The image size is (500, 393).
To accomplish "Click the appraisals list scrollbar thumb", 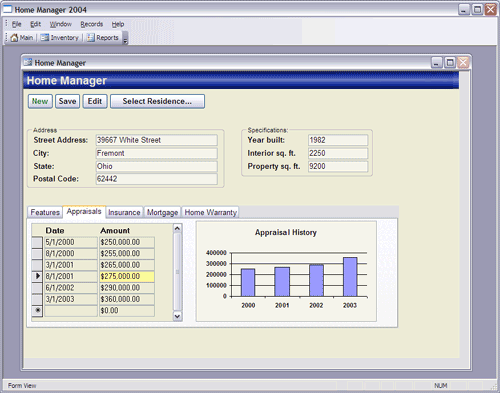I will pyautogui.click(x=177, y=272).
